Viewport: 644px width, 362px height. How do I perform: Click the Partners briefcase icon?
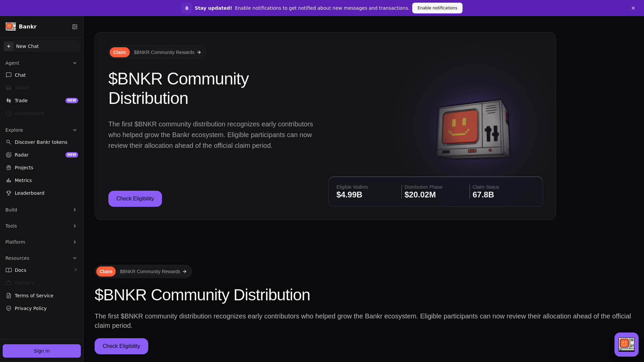click(x=9, y=283)
